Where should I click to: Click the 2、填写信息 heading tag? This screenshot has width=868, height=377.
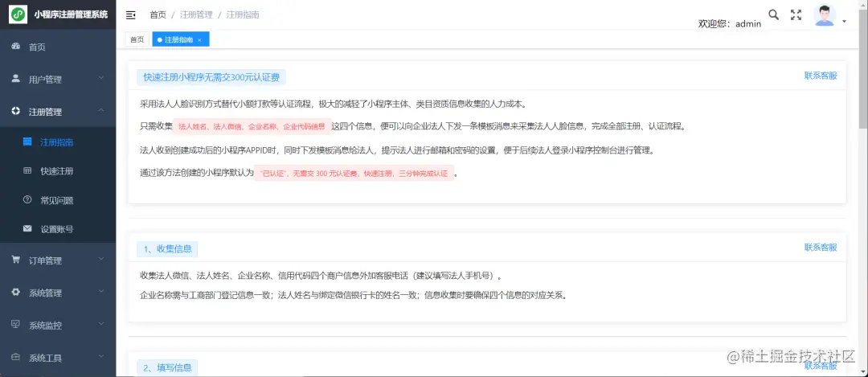(x=167, y=367)
